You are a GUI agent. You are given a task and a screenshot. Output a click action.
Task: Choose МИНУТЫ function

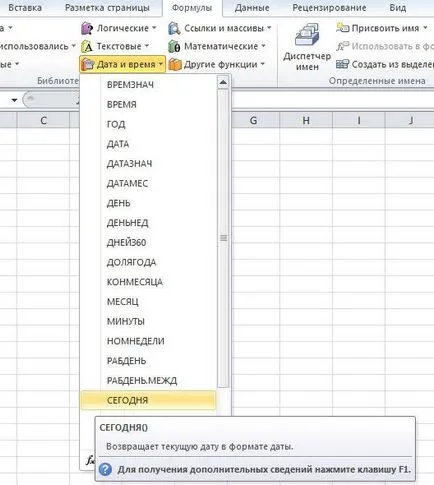[149, 321]
